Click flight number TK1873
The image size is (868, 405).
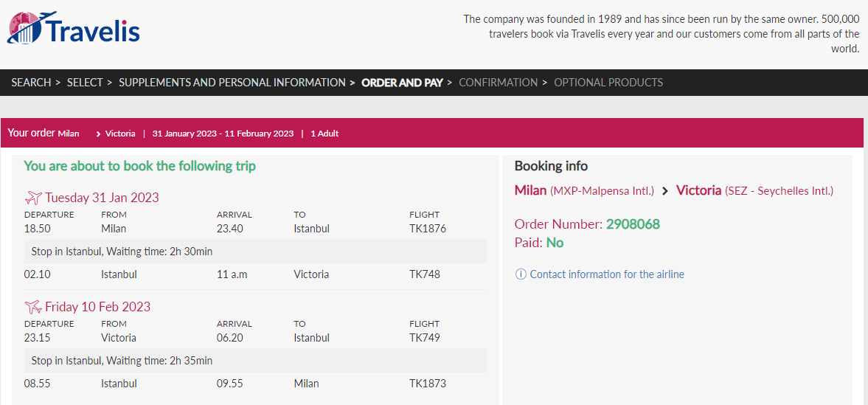[x=427, y=384]
